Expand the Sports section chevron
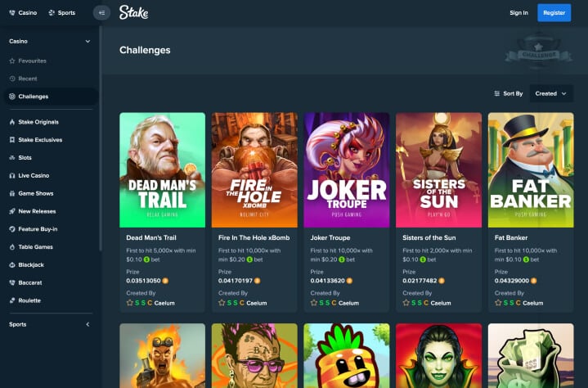 click(x=88, y=325)
